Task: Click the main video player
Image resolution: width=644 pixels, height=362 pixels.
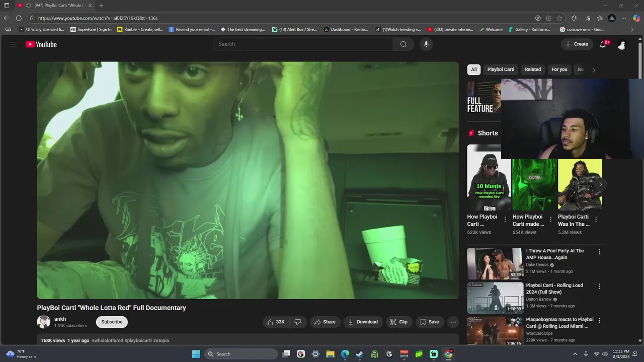Action: pos(248,180)
